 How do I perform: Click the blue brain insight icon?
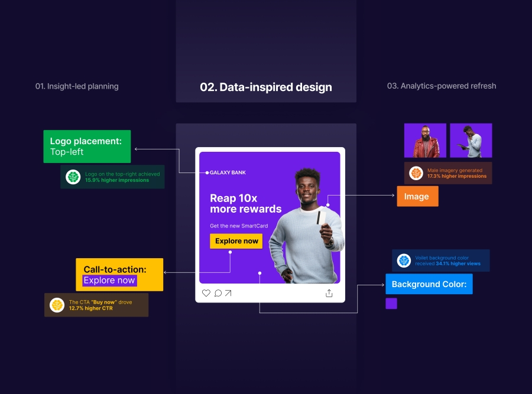click(x=404, y=261)
